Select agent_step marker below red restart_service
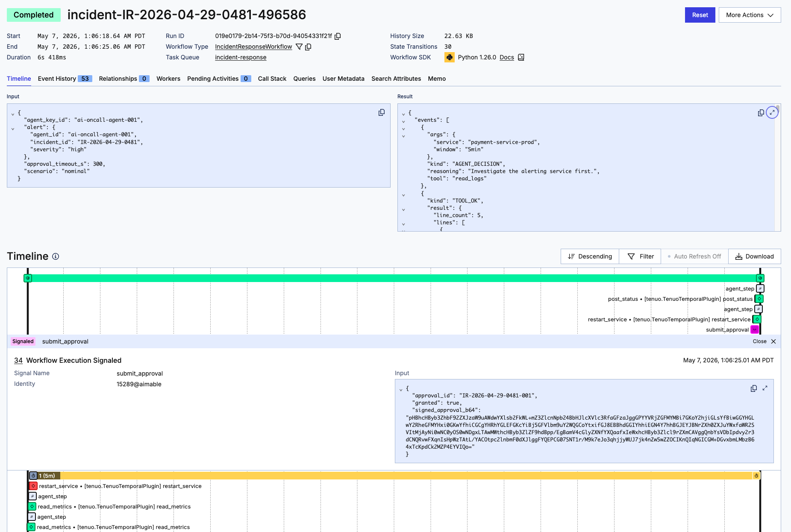Viewport: 791px width, 532px height. (x=32, y=496)
